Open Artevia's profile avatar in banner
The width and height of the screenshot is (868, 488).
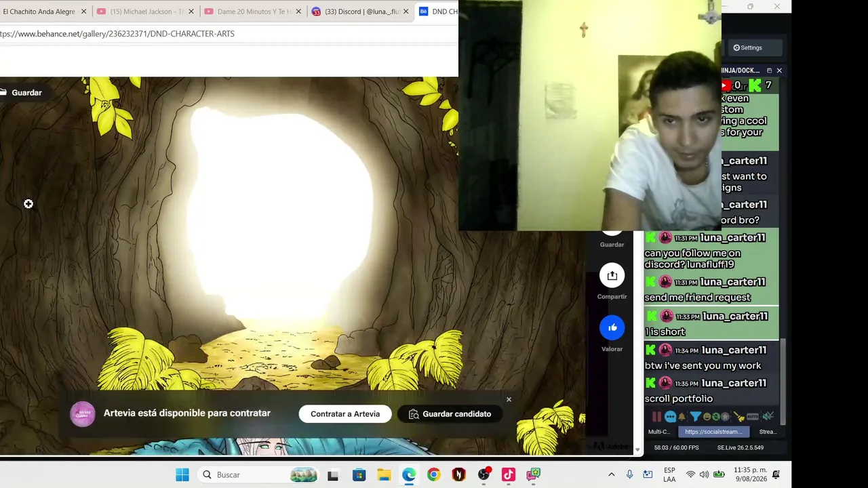pyautogui.click(x=83, y=414)
